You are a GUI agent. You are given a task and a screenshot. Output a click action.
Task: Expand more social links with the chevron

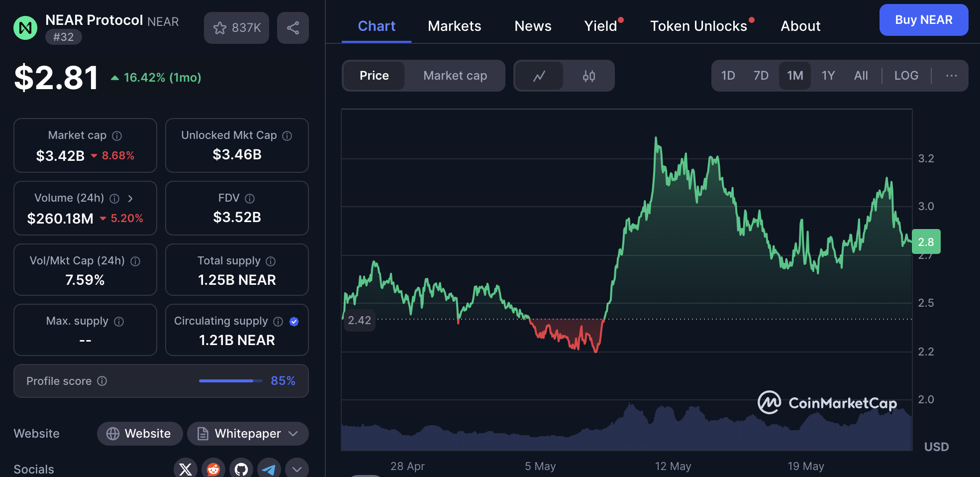296,469
